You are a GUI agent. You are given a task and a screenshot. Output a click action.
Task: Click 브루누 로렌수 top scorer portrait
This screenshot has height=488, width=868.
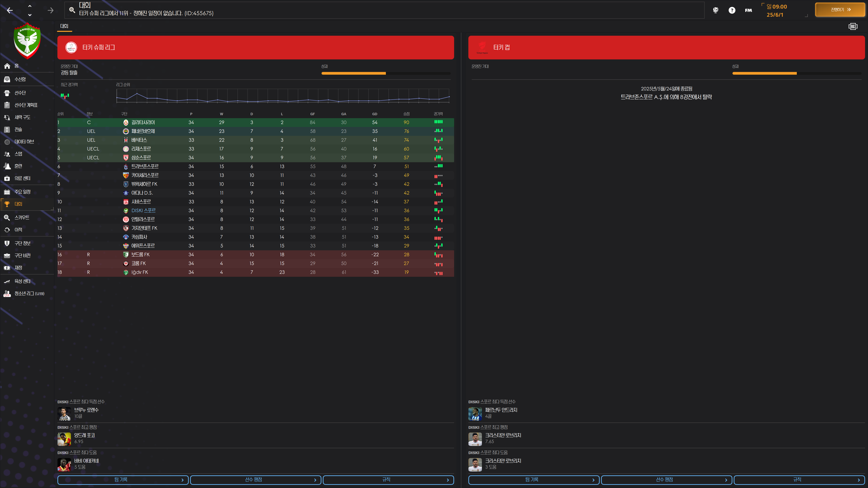64,414
